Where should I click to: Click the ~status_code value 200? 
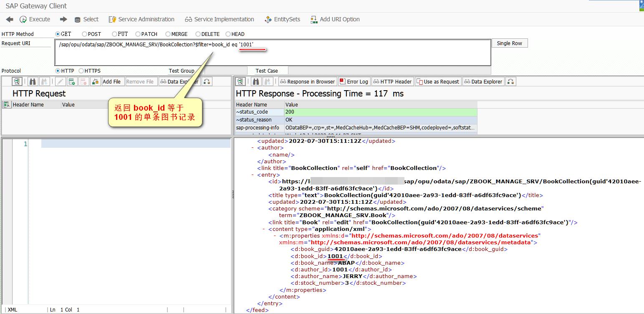click(381, 112)
